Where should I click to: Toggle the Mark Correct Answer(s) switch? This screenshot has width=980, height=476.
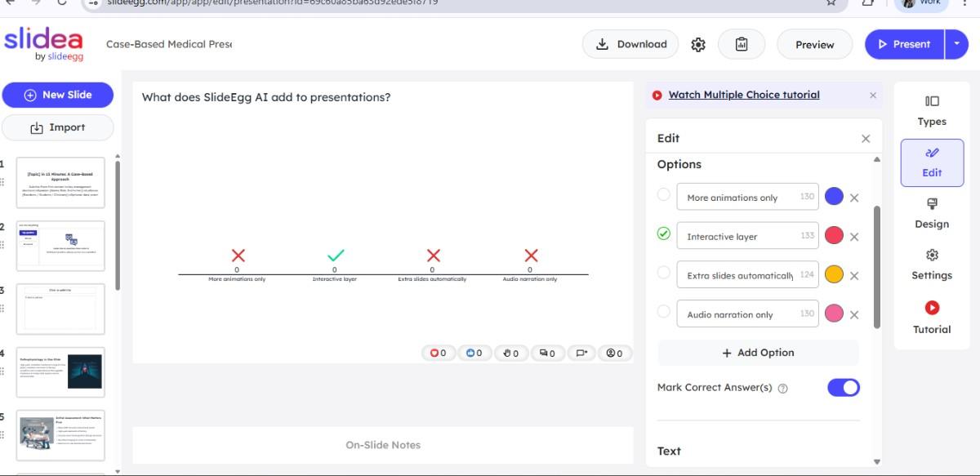pyautogui.click(x=844, y=388)
